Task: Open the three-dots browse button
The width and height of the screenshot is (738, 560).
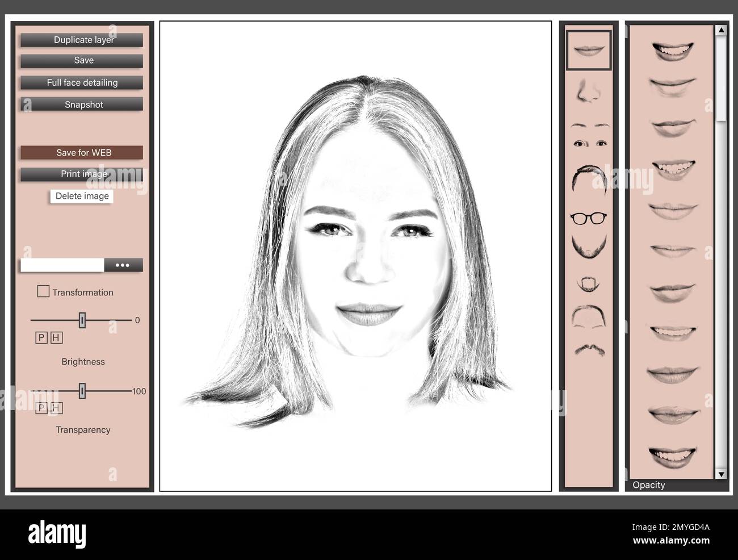Action: (123, 265)
